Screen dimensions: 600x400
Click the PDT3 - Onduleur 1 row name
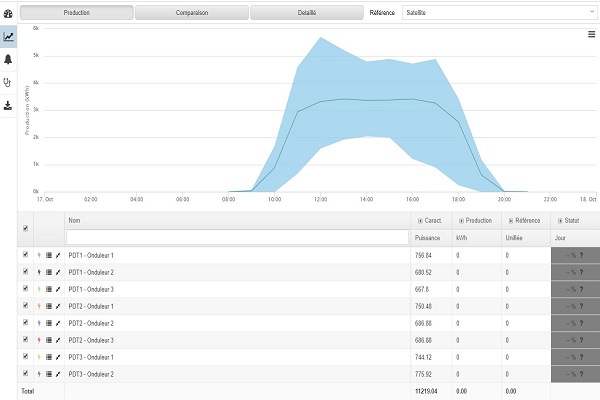[91, 357]
